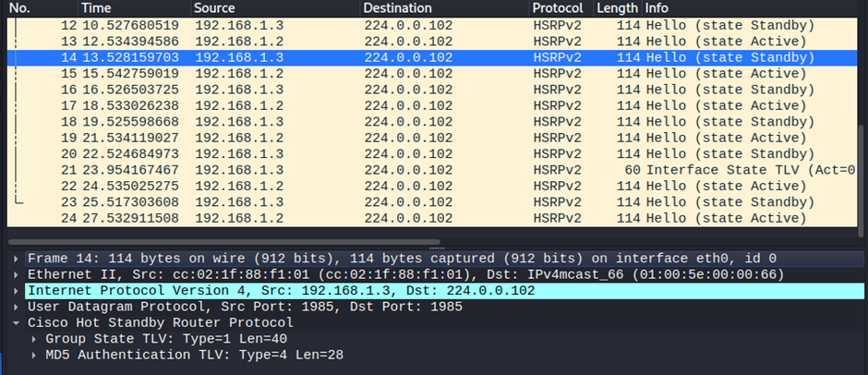Select packet 22 at time 24.535025275
This screenshot has width=868, height=375.
click(x=432, y=187)
